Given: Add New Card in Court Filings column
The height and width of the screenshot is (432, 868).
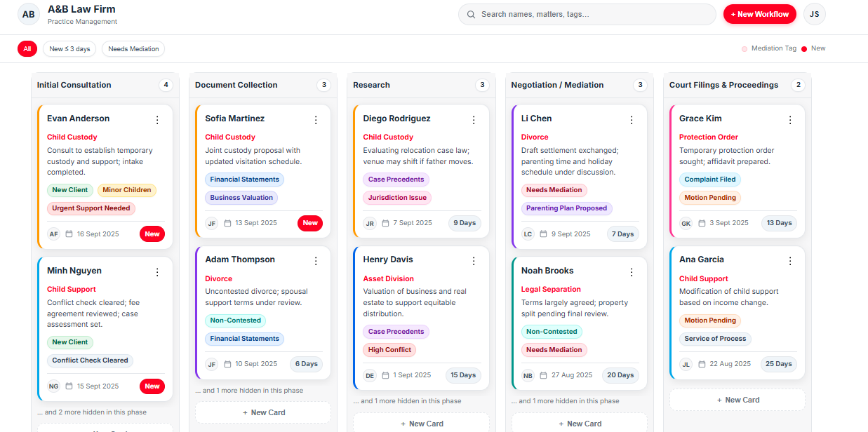Looking at the screenshot, I should (x=737, y=400).
